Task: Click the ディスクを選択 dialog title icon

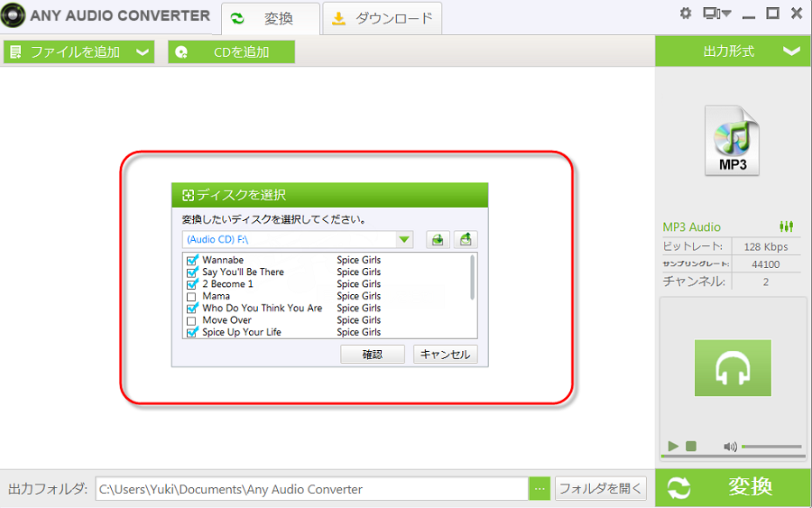Action: [188, 195]
